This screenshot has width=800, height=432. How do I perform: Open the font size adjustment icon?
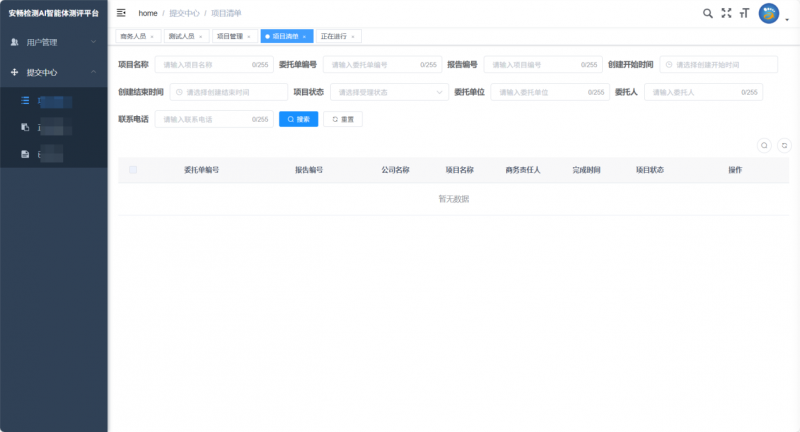click(743, 13)
